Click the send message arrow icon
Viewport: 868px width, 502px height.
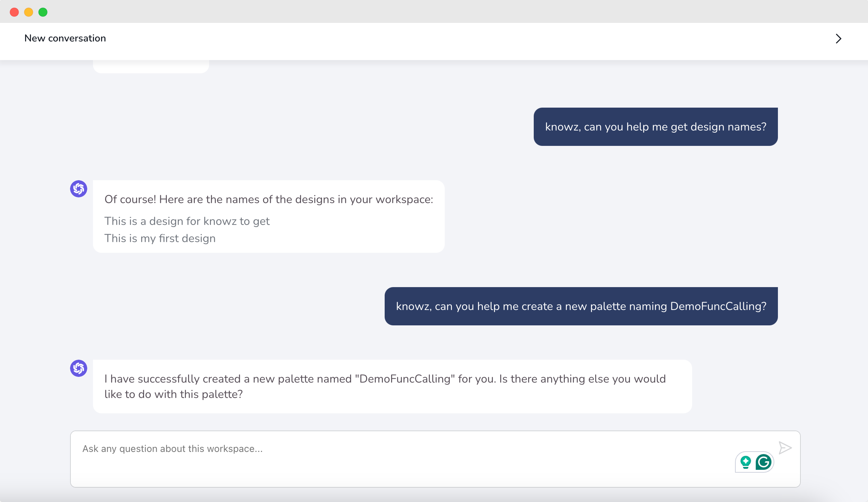pyautogui.click(x=785, y=448)
